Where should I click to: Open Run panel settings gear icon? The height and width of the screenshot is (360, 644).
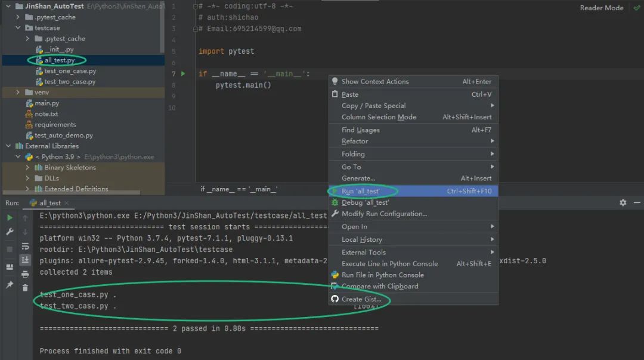pyautogui.click(x=623, y=202)
